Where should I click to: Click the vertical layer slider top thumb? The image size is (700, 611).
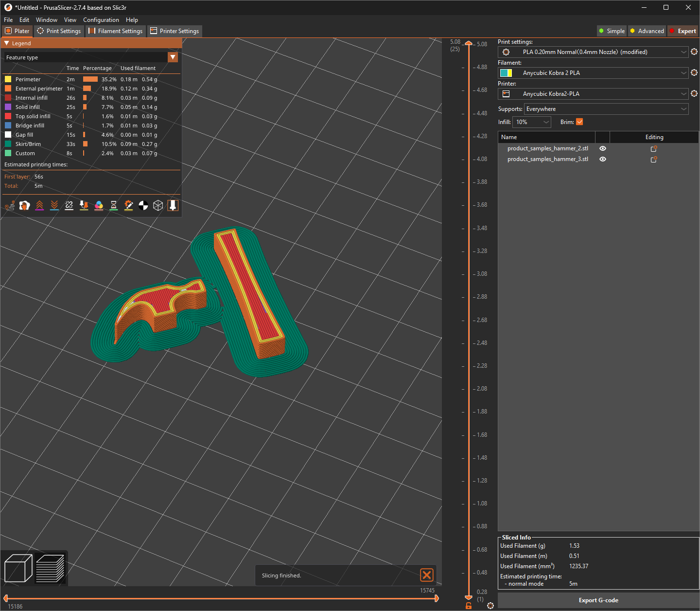[x=469, y=44]
